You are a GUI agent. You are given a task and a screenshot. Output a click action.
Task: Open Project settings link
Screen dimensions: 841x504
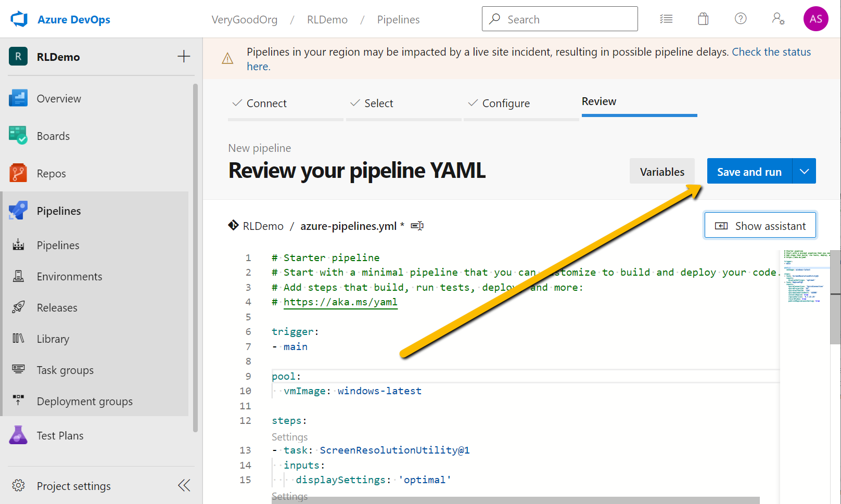[73, 486]
